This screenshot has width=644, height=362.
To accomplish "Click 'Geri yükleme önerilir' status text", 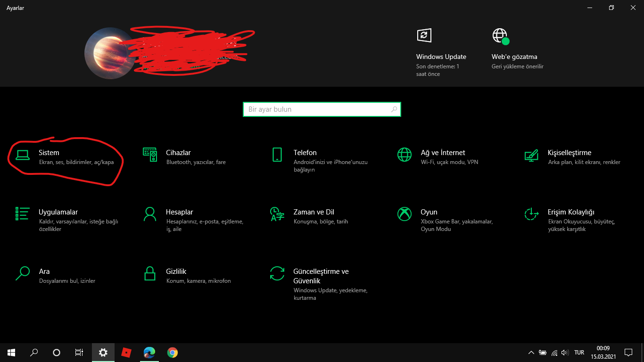I will (518, 66).
